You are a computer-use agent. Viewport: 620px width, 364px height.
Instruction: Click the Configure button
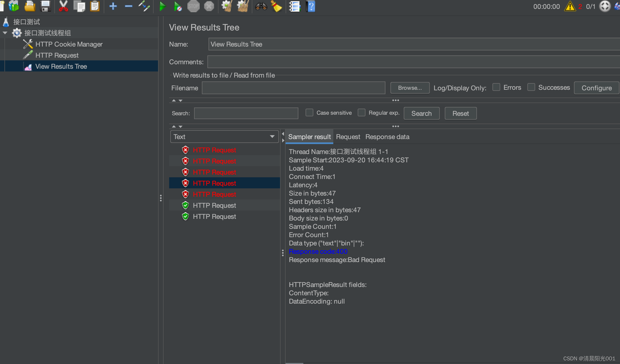(596, 88)
